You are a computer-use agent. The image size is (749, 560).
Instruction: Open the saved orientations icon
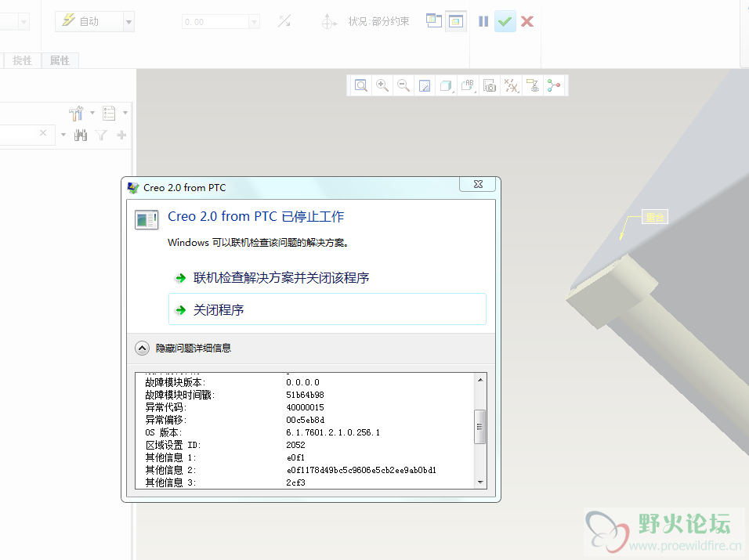click(x=468, y=86)
